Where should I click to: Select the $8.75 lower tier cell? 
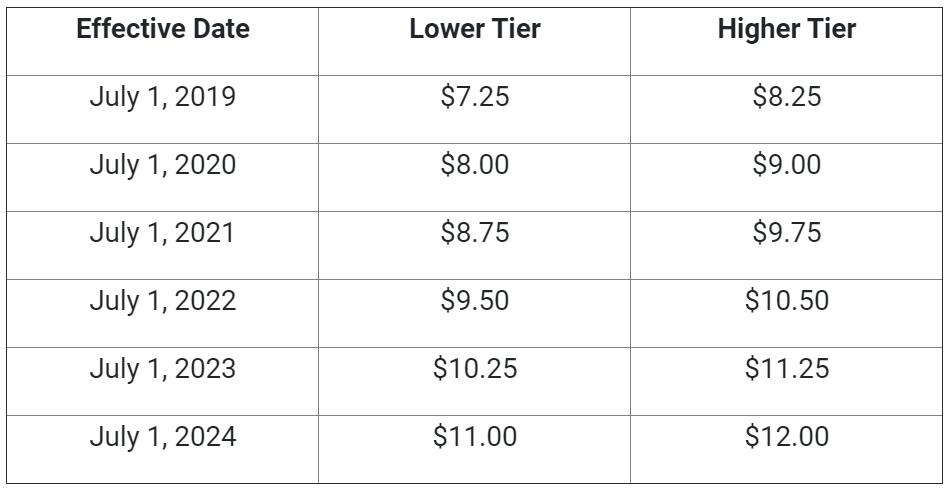[474, 232]
